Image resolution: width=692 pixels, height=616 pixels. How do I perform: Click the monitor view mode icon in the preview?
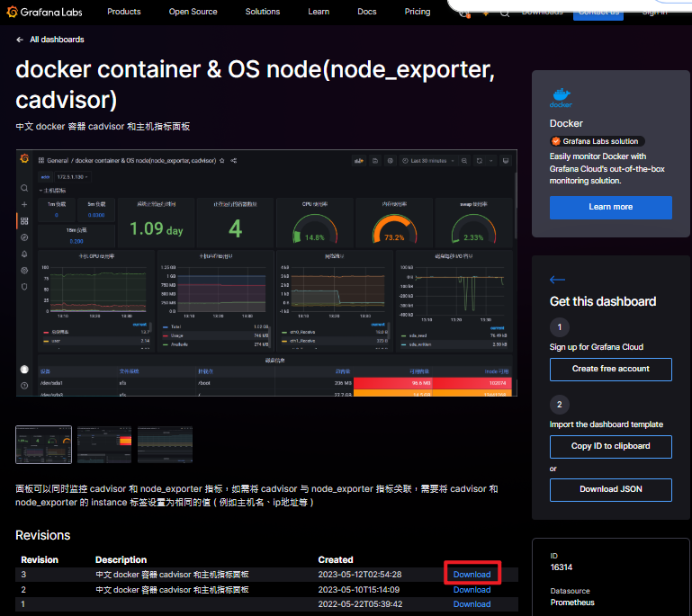(506, 161)
